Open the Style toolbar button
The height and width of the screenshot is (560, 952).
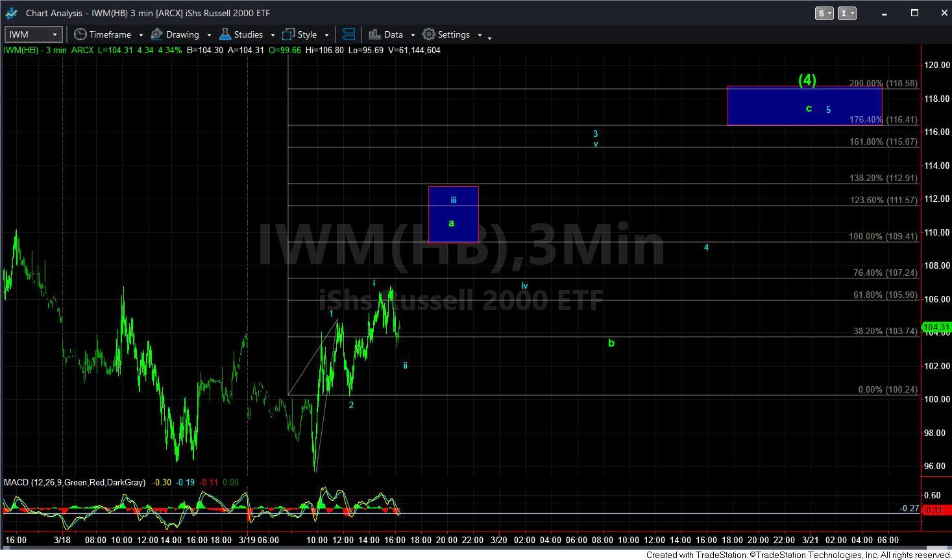point(300,34)
